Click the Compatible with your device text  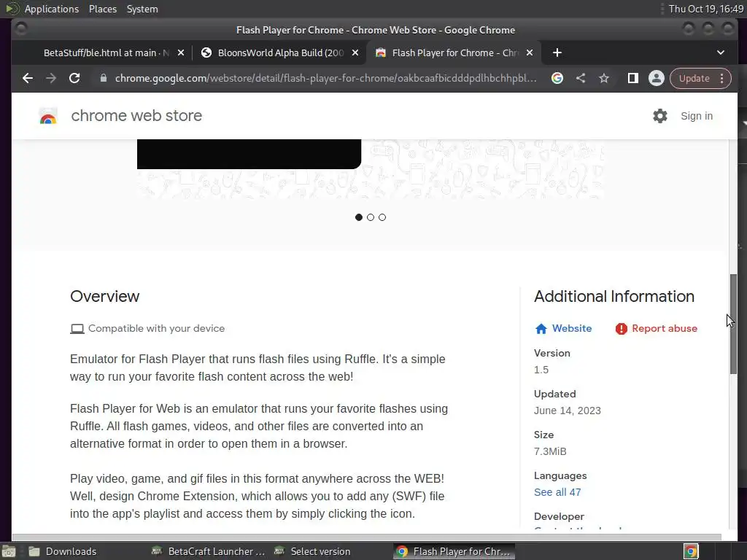click(156, 328)
